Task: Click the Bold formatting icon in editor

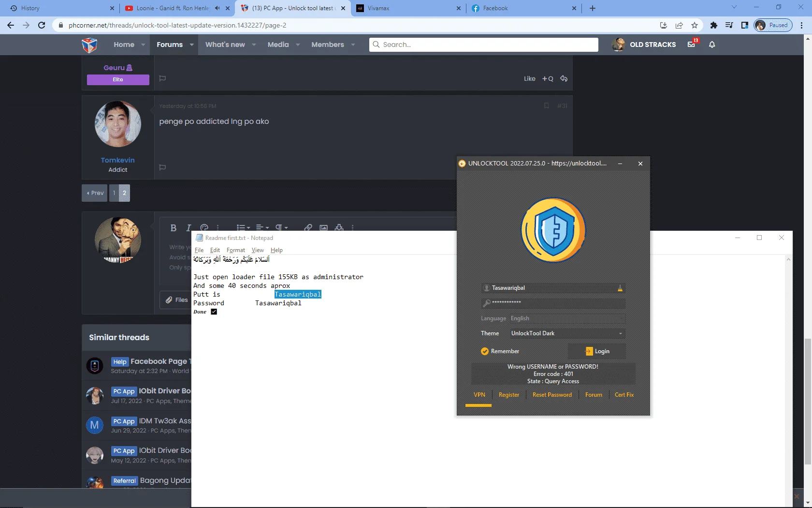Action: coord(174,227)
